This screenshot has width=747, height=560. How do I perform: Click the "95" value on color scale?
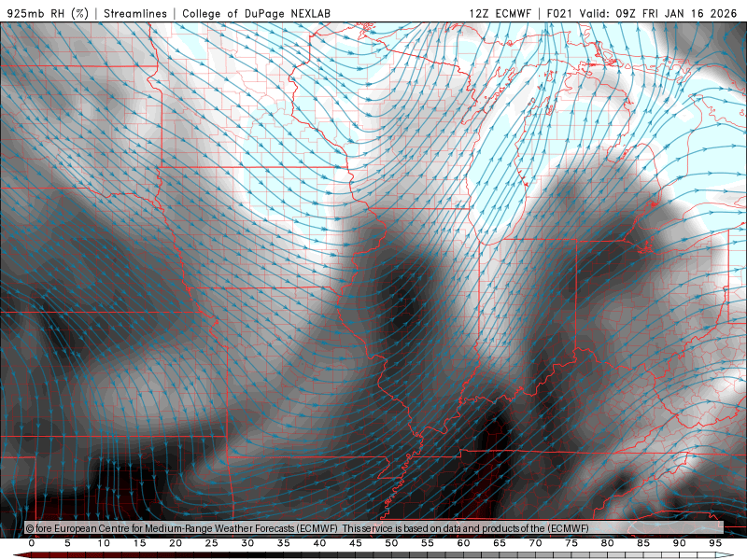coord(715,543)
